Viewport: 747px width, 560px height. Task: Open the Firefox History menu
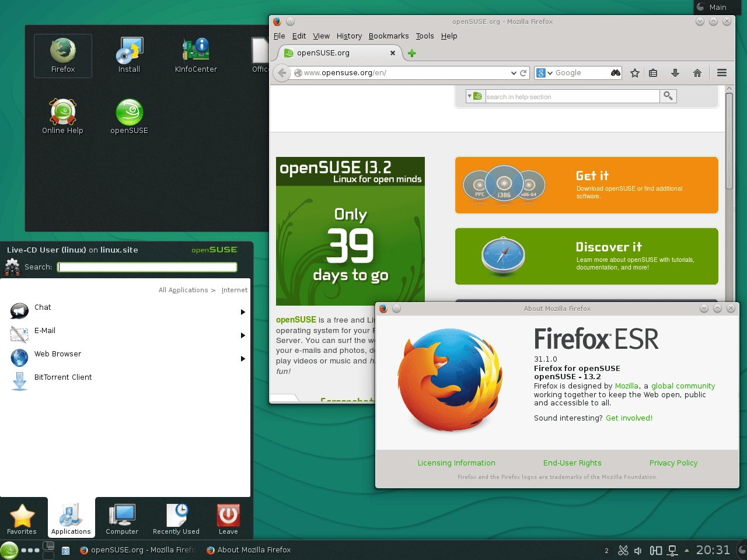(x=349, y=36)
